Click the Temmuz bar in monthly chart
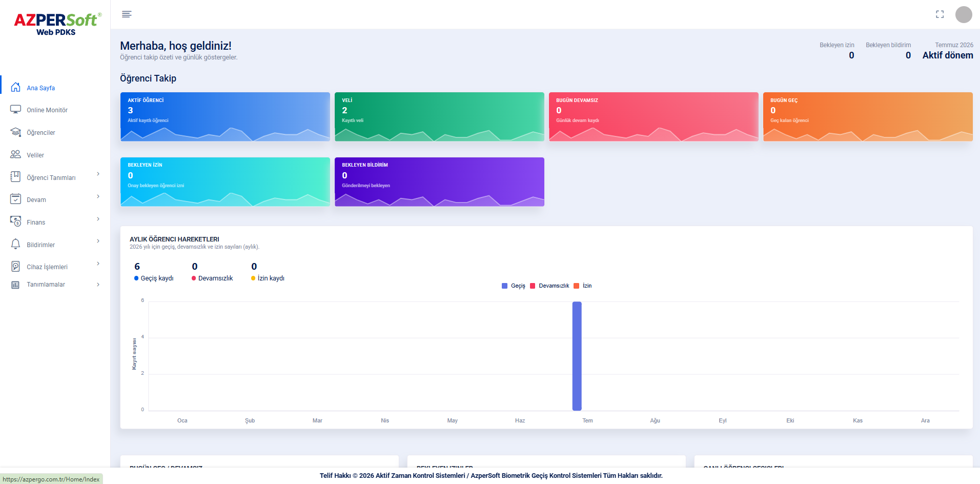The height and width of the screenshot is (484, 980). [577, 356]
